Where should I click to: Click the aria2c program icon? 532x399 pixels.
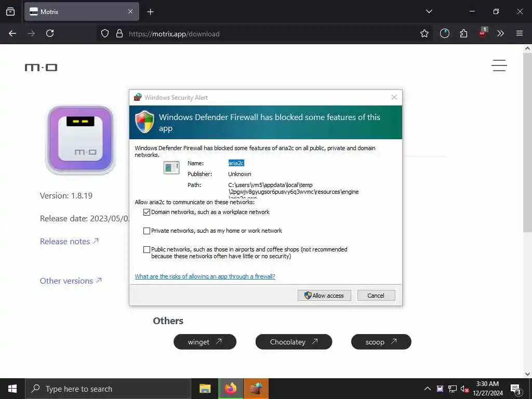pos(171,167)
